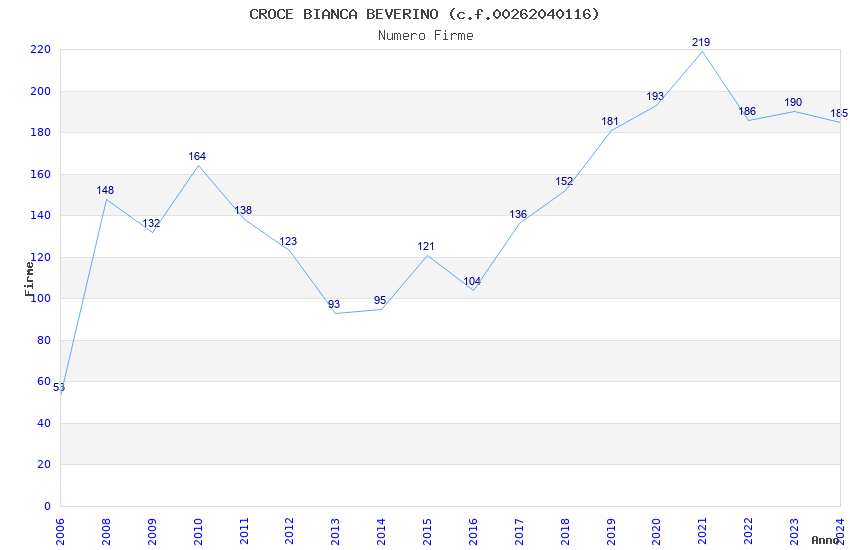Click the vertical Firme axis title
Screen dimensions: 850x550
(x=29, y=279)
